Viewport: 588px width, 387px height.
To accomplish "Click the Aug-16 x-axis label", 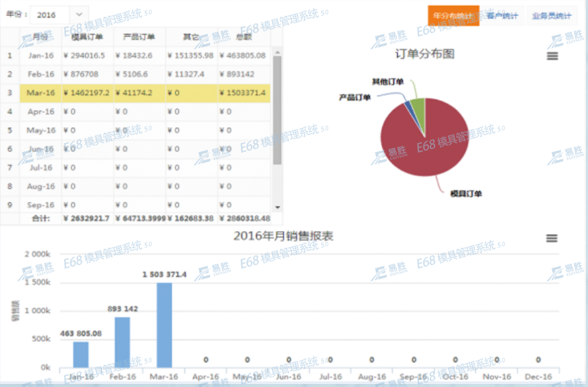I will tap(372, 377).
